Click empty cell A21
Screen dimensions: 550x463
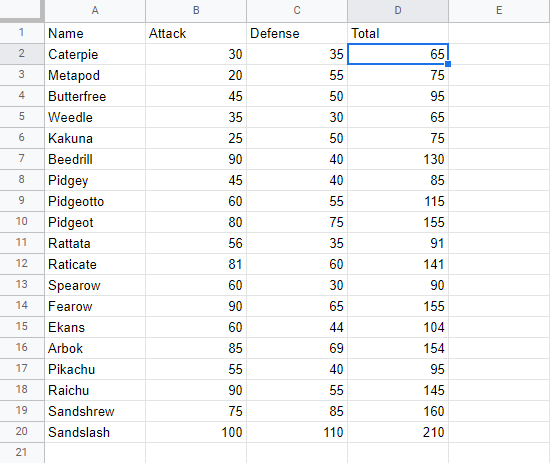[x=95, y=452]
